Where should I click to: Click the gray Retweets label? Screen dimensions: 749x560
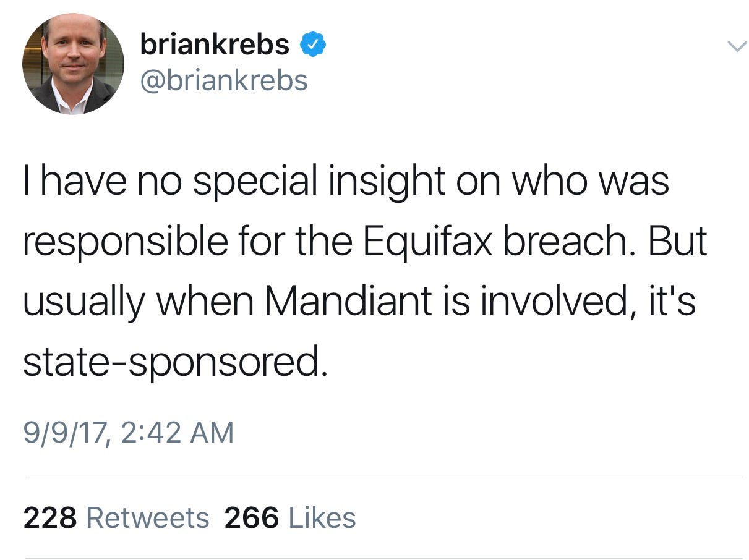click(148, 518)
